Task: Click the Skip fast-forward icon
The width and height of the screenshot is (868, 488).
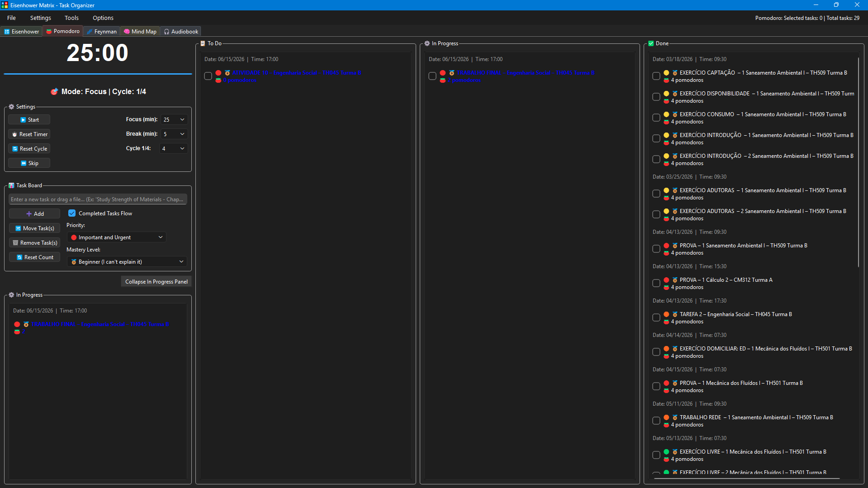Action: (x=24, y=163)
